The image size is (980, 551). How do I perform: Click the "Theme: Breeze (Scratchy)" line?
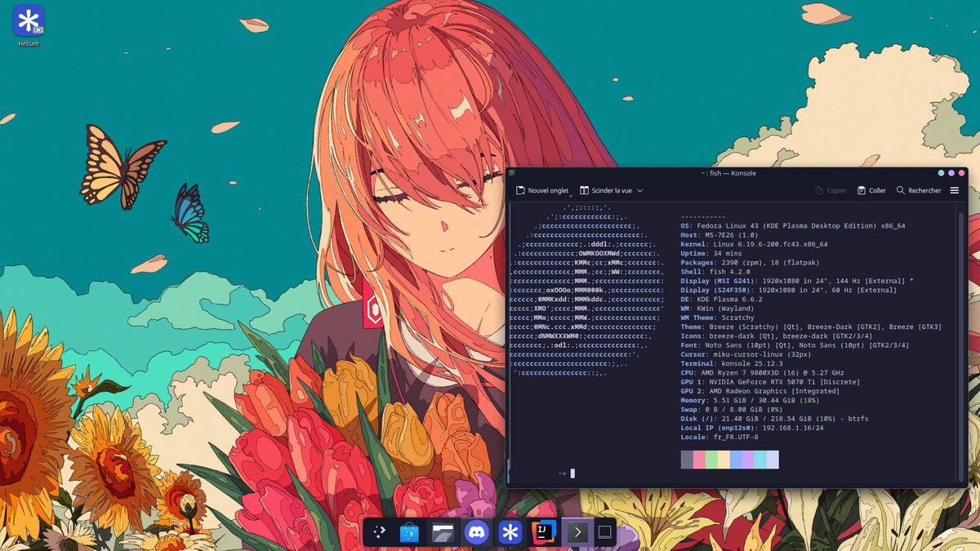811,327
